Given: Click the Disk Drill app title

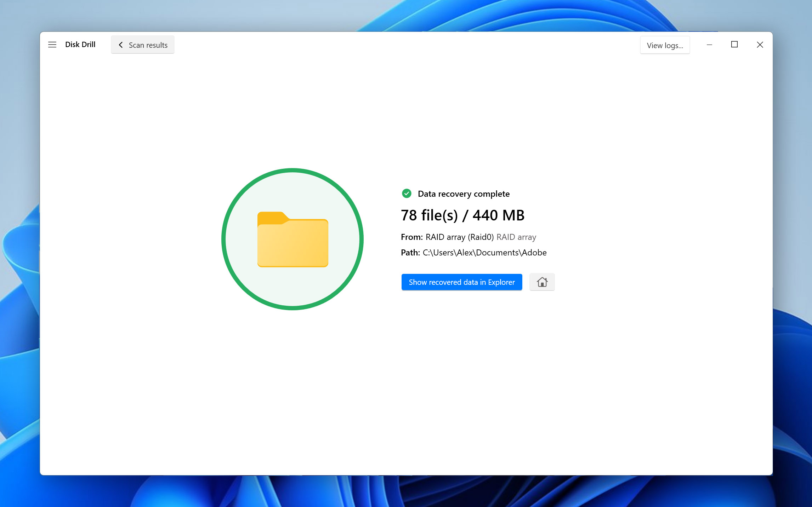Looking at the screenshot, I should tap(80, 45).
